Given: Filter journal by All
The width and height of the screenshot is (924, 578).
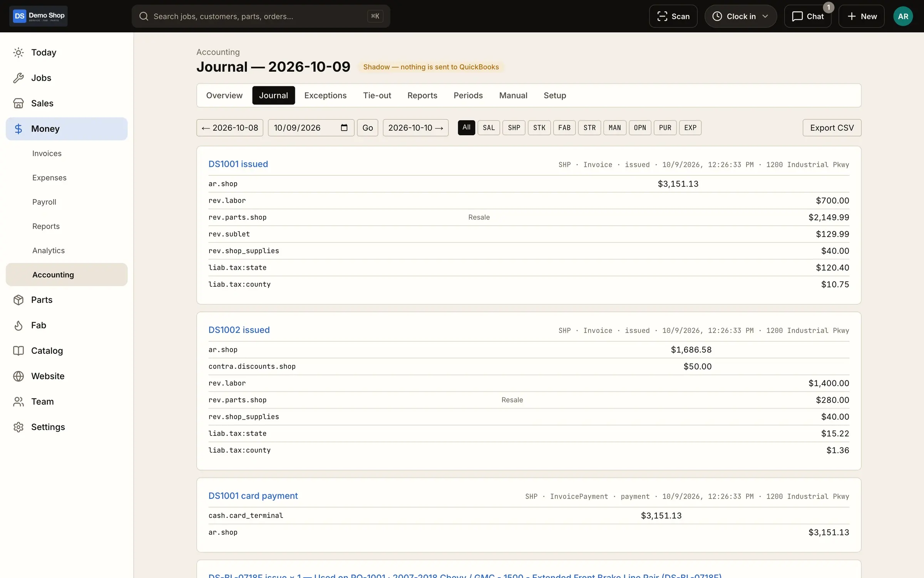Looking at the screenshot, I should tap(466, 128).
